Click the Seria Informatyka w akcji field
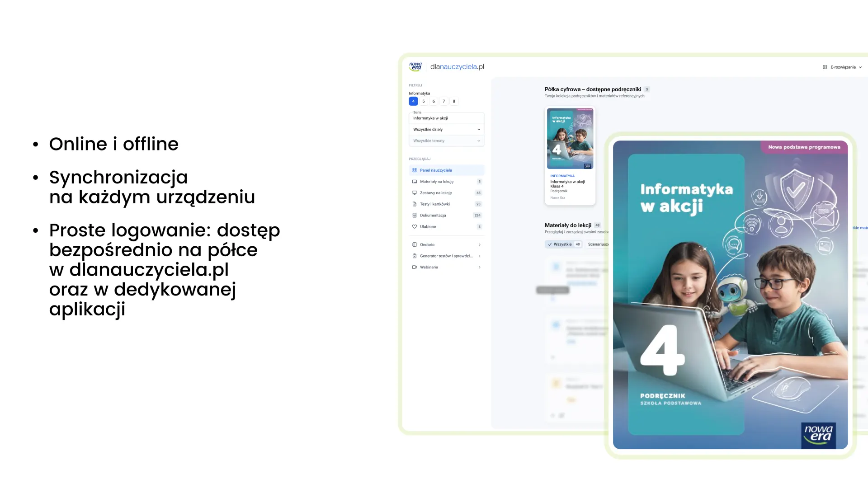Image resolution: width=868 pixels, height=488 pixels. tap(446, 118)
